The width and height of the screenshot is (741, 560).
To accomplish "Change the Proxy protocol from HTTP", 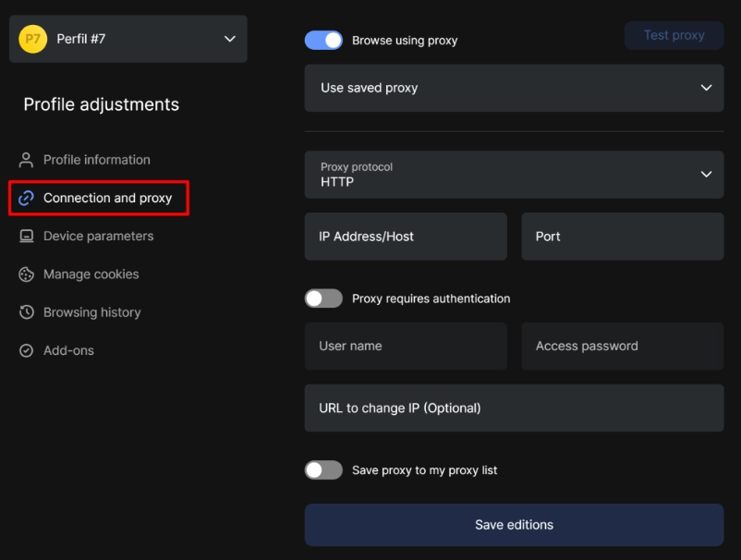I will pos(514,175).
